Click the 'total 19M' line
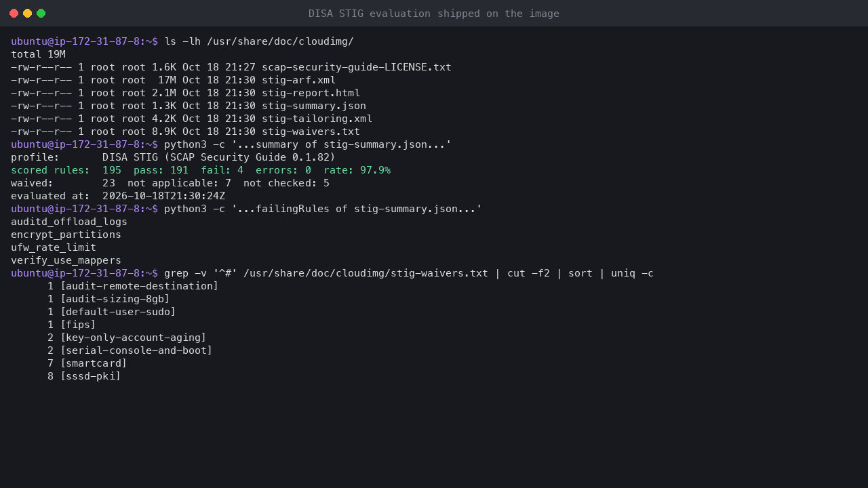The height and width of the screenshot is (488, 868). click(38, 54)
